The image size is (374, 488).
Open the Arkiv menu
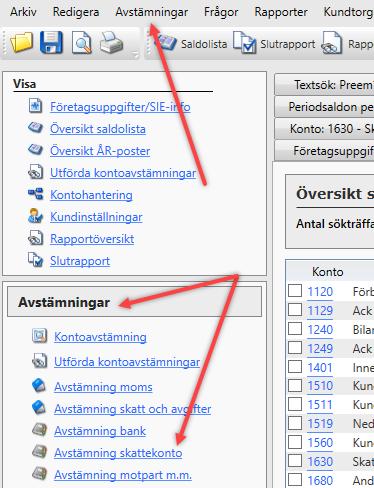tap(23, 12)
